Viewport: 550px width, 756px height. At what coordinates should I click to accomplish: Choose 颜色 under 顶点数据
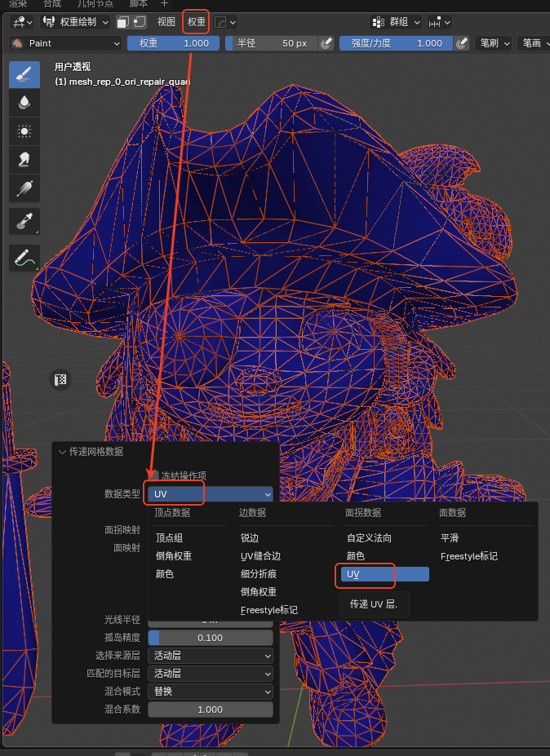click(x=165, y=574)
